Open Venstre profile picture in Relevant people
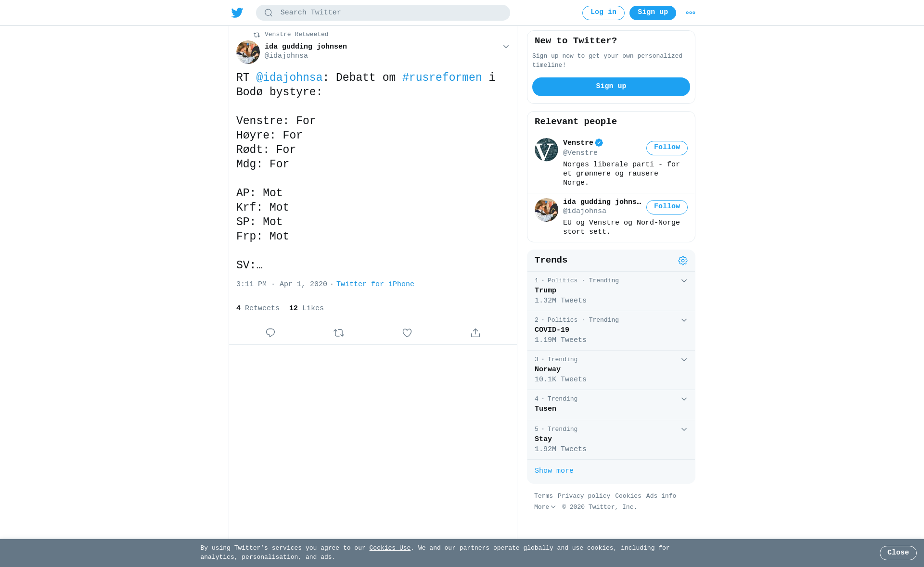Screen dimensions: 924x567 [546, 150]
